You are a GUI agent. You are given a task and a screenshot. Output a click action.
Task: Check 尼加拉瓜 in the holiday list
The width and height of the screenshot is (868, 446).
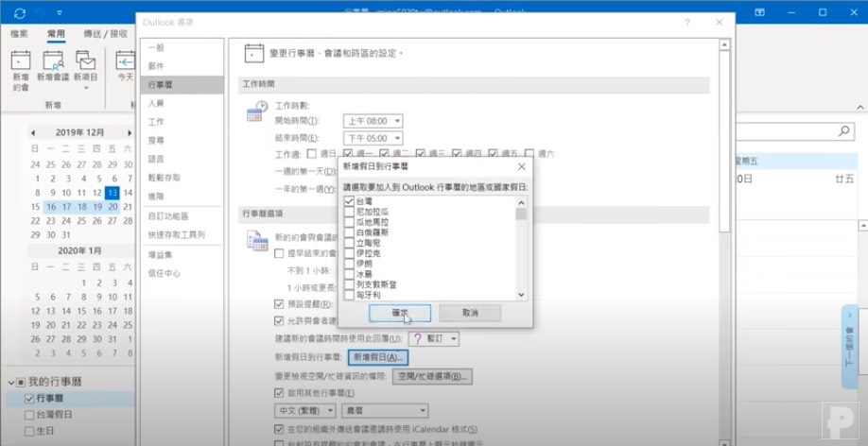(x=349, y=212)
